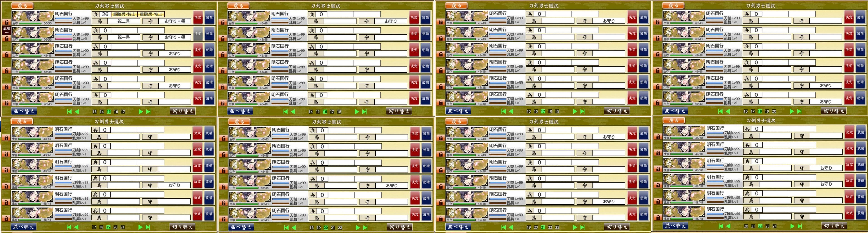Viewport: 868px width, 233px height.
Task: Toggle lock on sword with 26 troops
Action: tap(7, 22)
